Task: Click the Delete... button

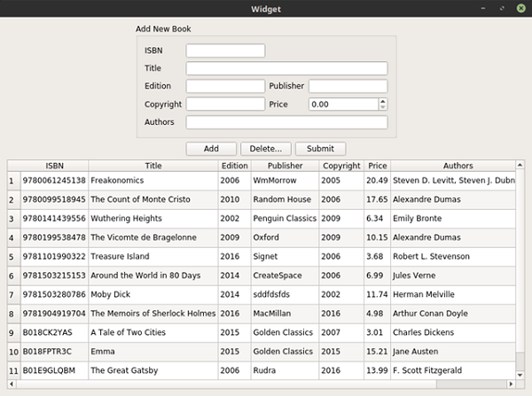Action: pyautogui.click(x=266, y=149)
